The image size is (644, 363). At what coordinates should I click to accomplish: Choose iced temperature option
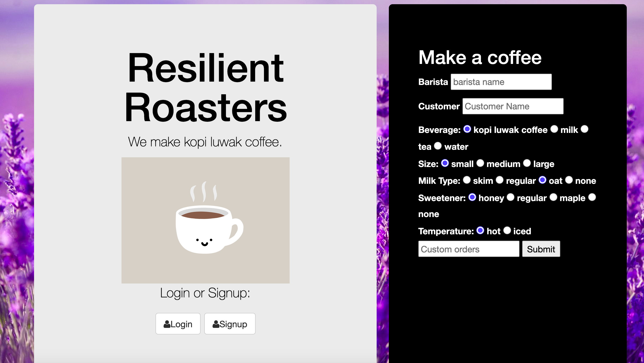point(507,231)
